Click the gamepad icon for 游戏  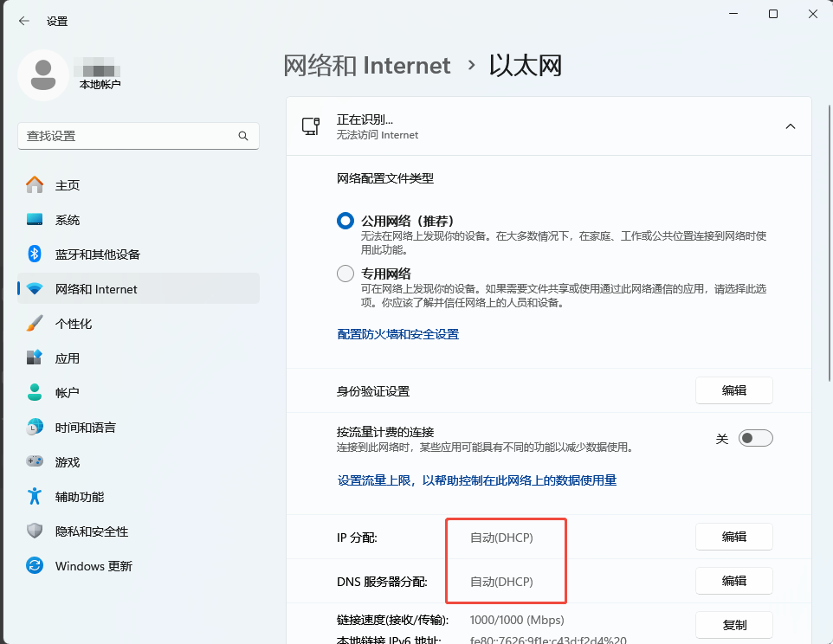(x=35, y=461)
